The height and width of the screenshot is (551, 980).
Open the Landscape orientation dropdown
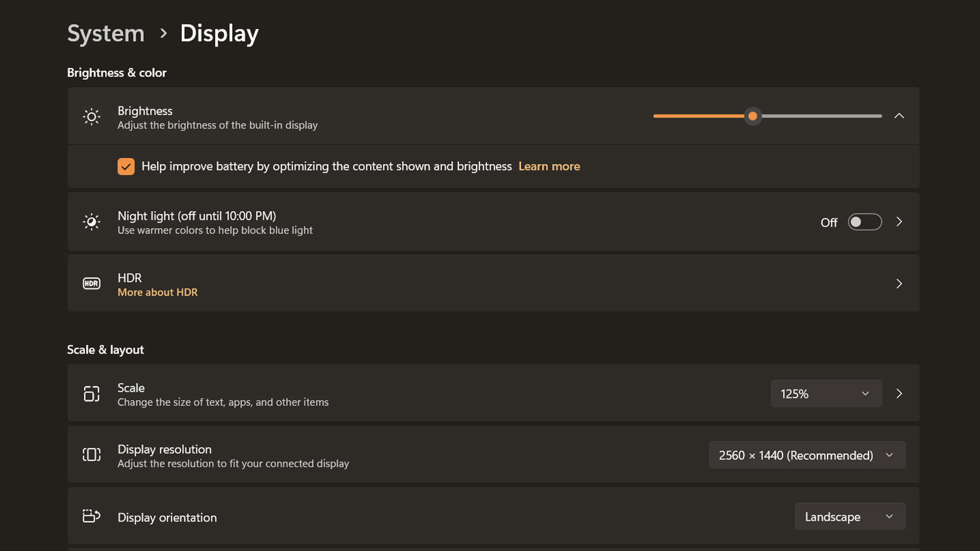tap(850, 516)
